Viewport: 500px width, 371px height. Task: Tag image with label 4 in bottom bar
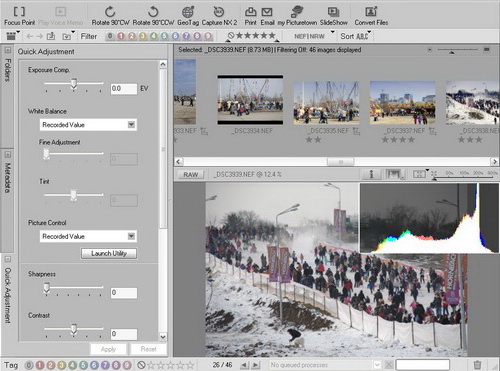(73, 365)
